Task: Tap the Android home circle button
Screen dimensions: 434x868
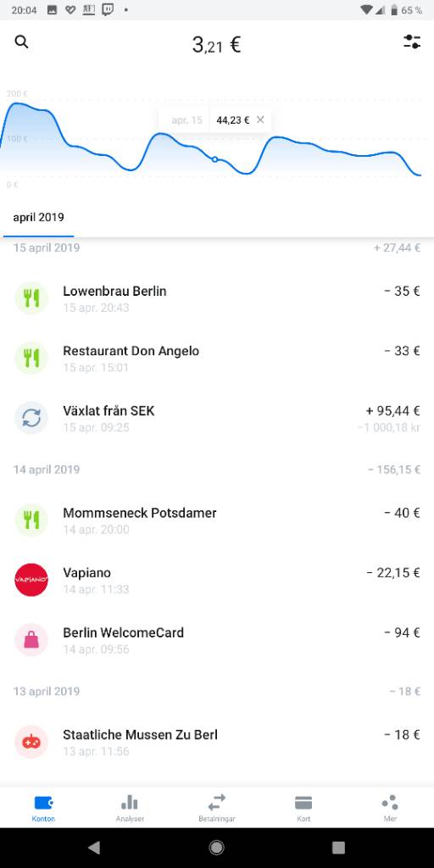Action: (216, 847)
